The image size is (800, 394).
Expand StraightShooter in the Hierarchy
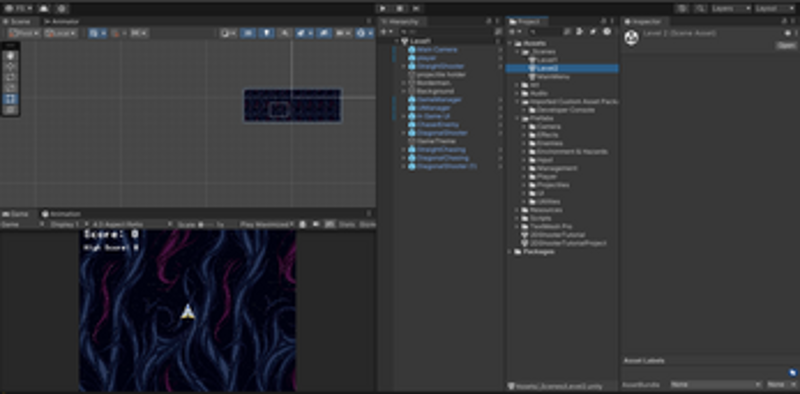point(403,66)
